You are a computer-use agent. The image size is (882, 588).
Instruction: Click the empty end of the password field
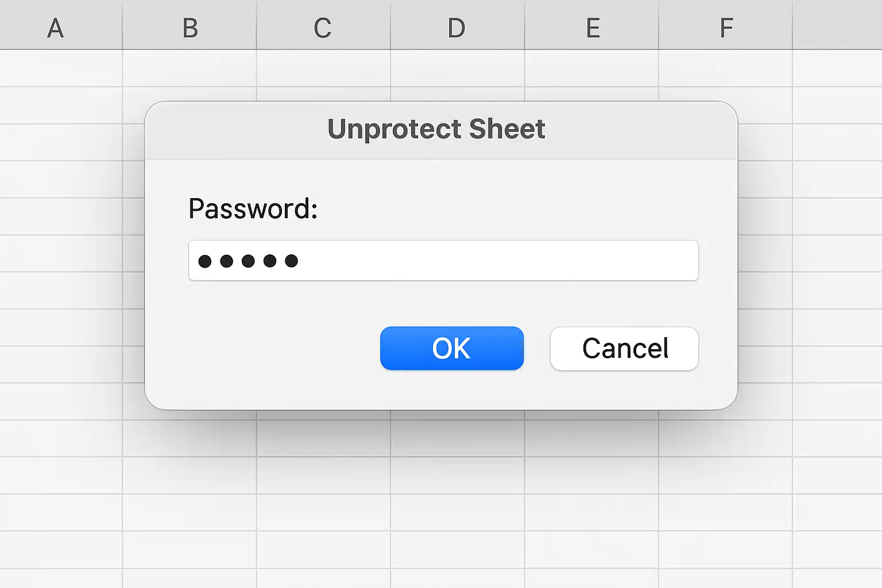click(497, 261)
